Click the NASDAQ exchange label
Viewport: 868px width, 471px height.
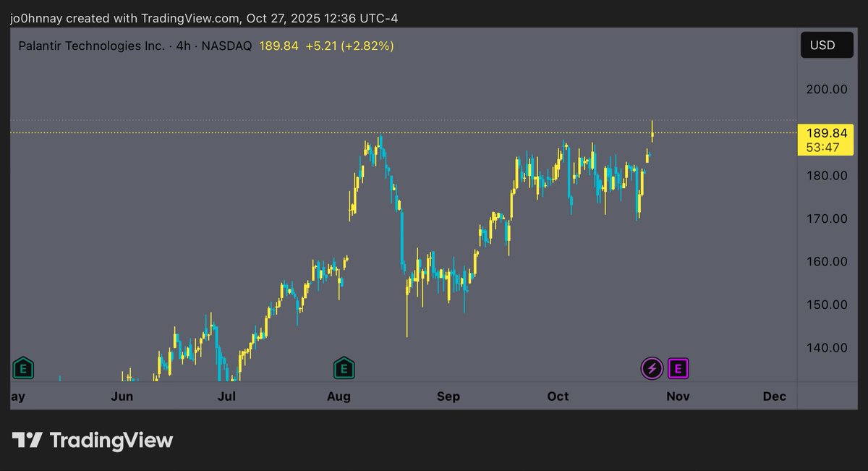[226, 46]
